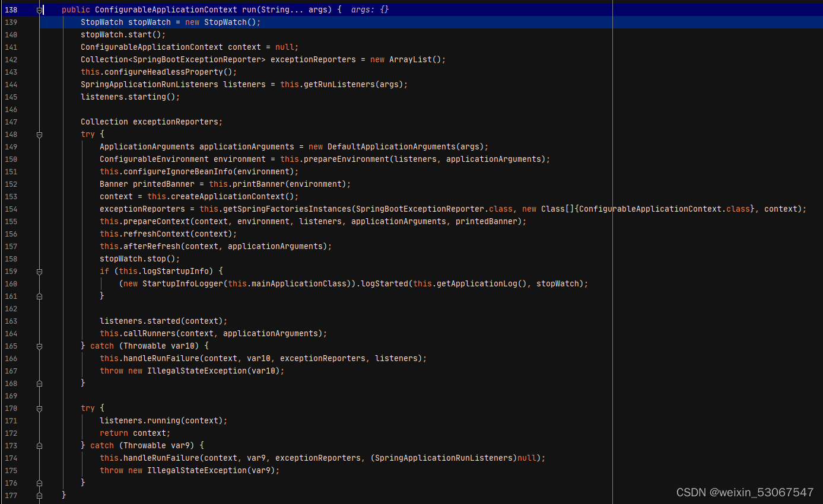Click the 'callRunners' method call

point(150,334)
